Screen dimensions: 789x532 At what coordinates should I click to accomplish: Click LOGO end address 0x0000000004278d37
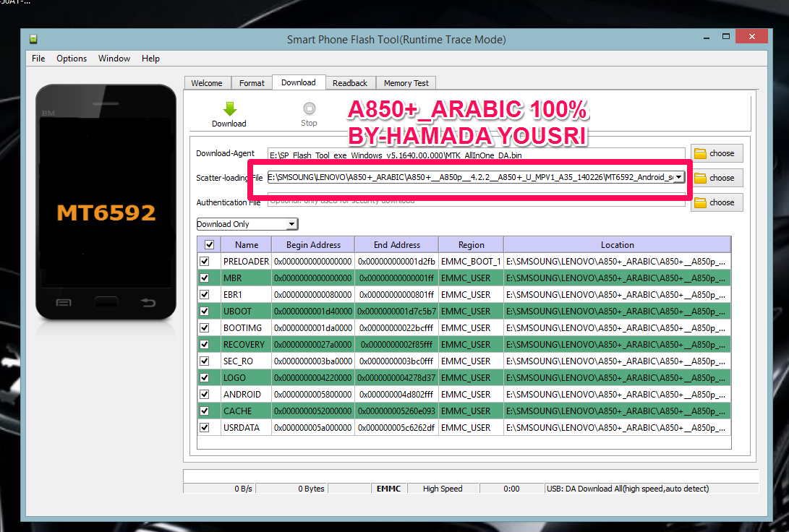coord(396,377)
